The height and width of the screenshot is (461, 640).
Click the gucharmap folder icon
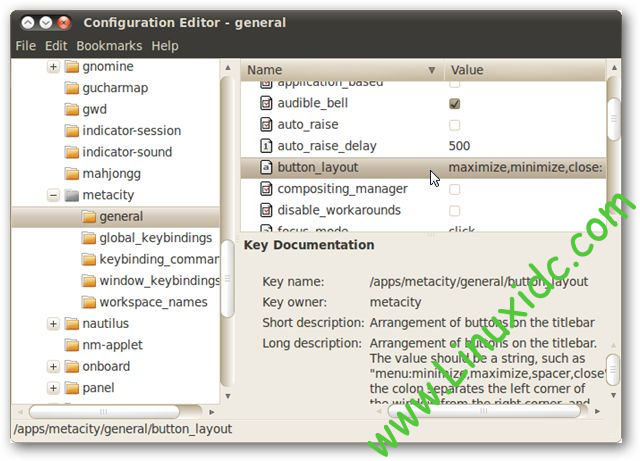[72, 88]
